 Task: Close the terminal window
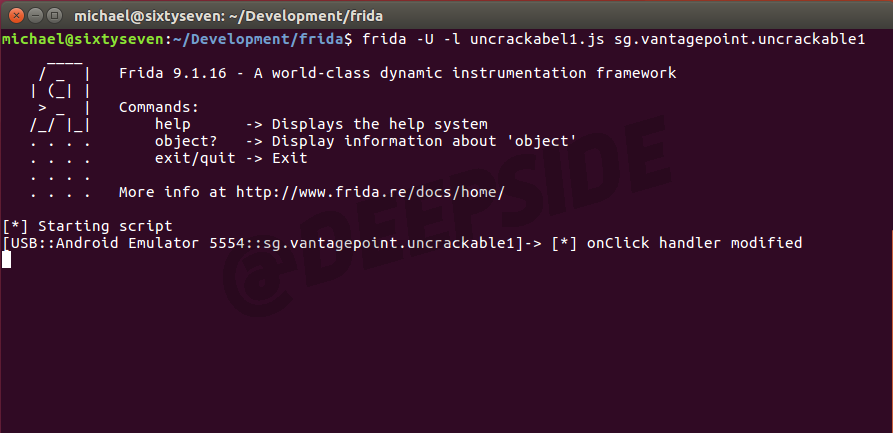[x=13, y=15]
